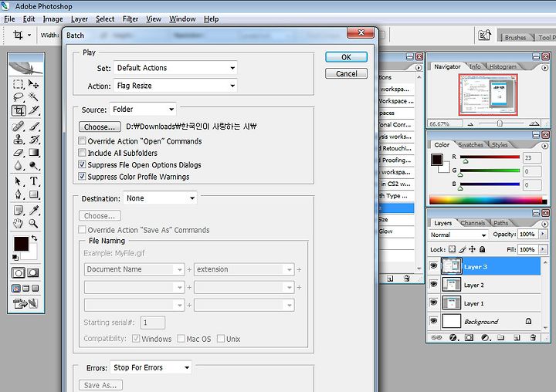Select the Rectangle shape tool

pos(34,194)
